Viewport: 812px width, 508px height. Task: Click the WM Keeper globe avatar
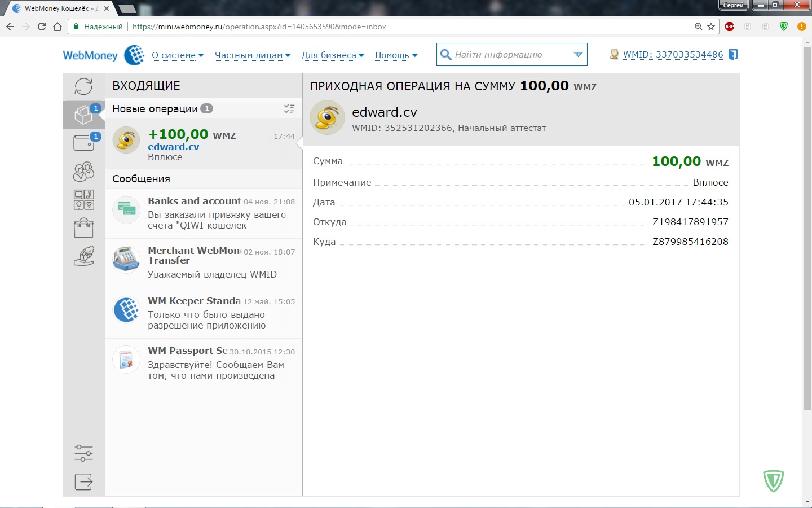point(126,309)
